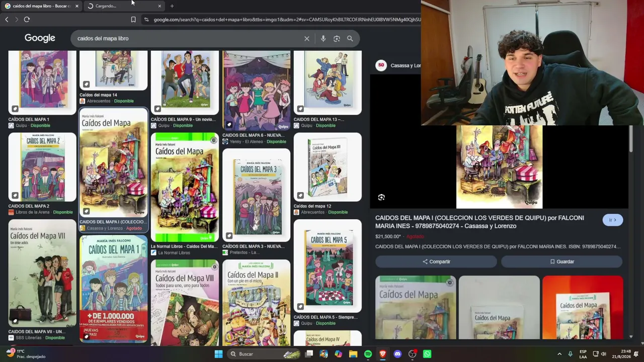Open the weather widget showing 11°C
The height and width of the screenshot is (362, 644).
pyautogui.click(x=25, y=354)
